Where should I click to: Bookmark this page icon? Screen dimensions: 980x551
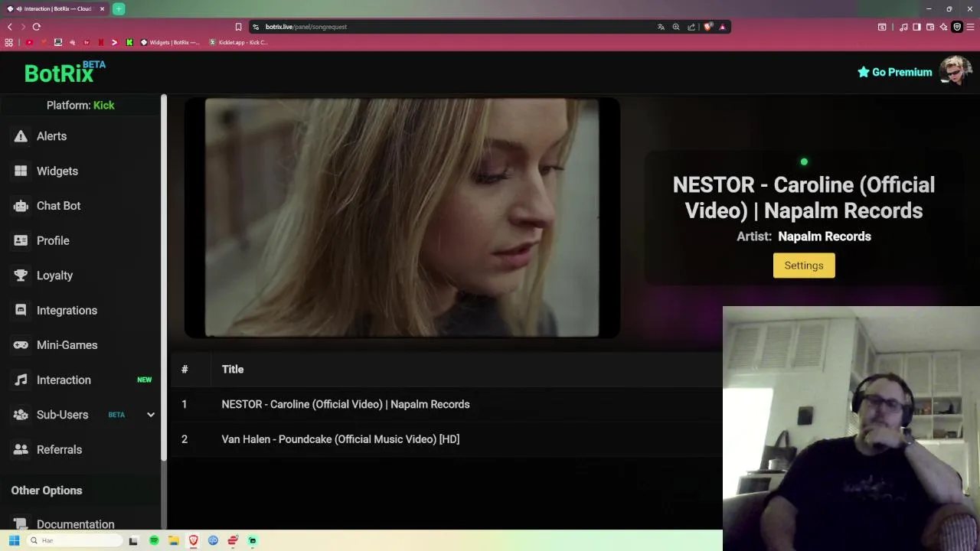click(x=238, y=27)
